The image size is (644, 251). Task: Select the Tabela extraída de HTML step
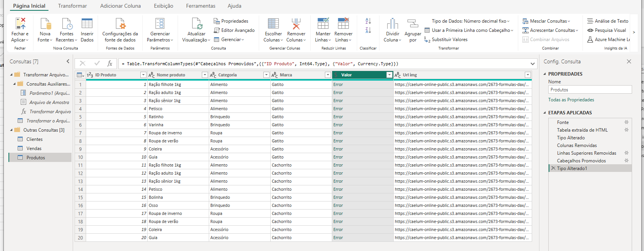[582, 130]
